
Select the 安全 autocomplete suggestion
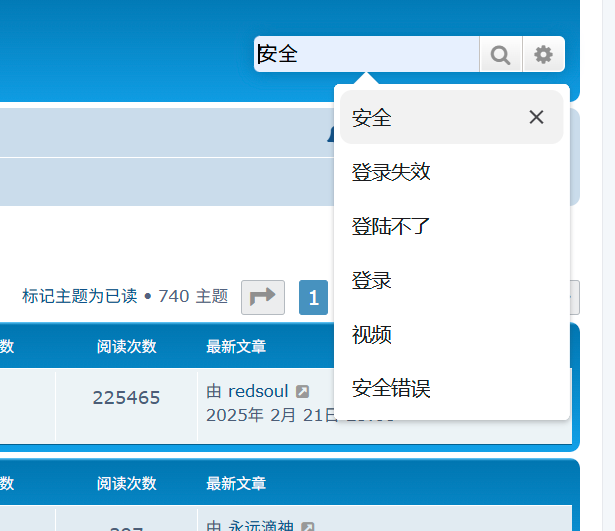452,117
